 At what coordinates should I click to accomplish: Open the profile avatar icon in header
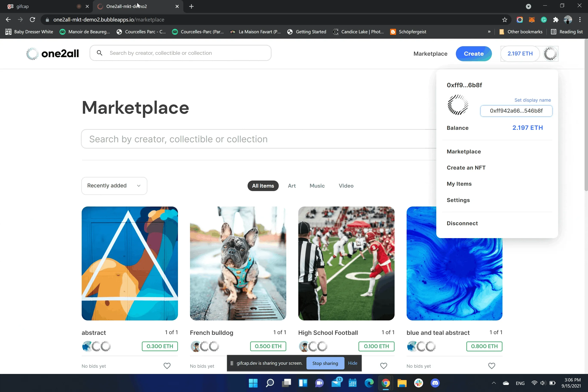(x=551, y=54)
